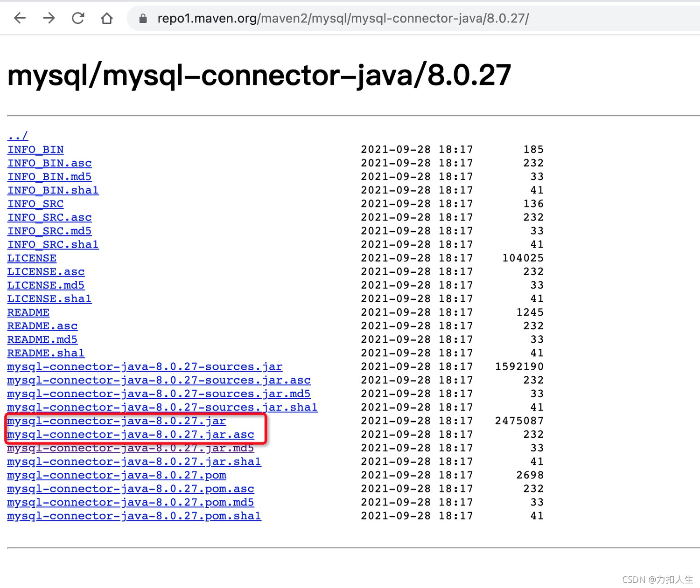Open mysql-connector-java-8.0.27.pom.sha1 link
700x588 pixels.
pyautogui.click(x=134, y=515)
